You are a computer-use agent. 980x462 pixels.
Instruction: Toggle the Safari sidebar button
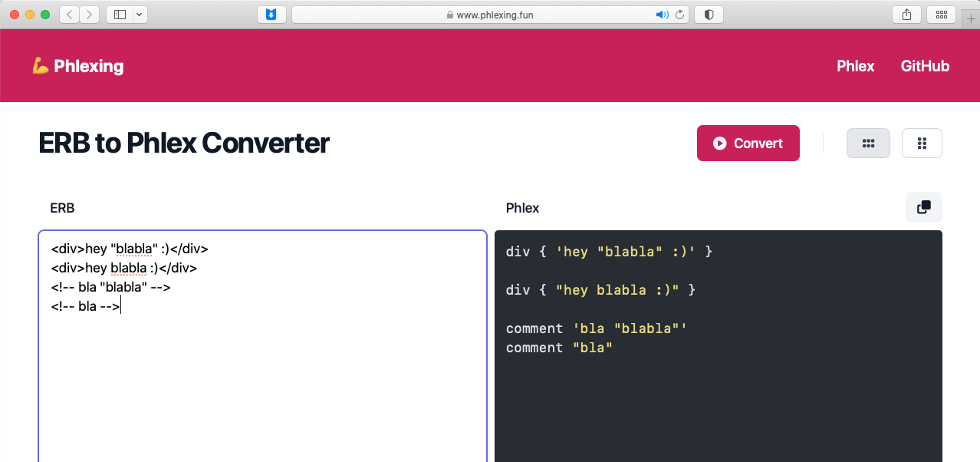click(120, 14)
